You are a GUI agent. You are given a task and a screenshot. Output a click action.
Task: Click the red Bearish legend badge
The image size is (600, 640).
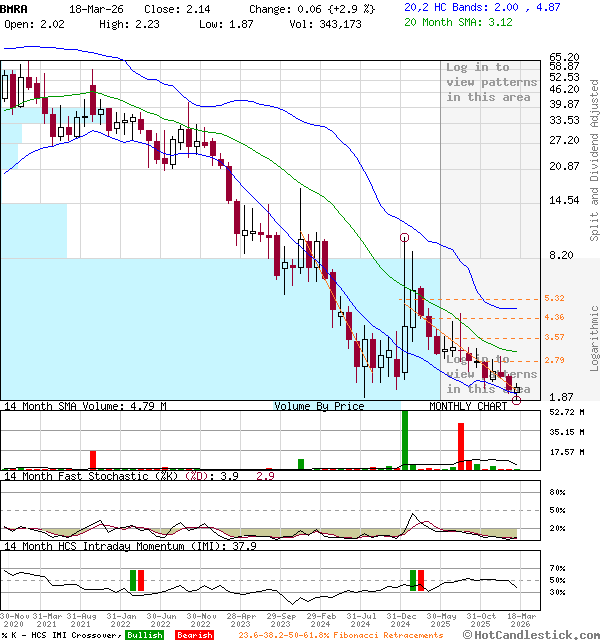tap(194, 634)
